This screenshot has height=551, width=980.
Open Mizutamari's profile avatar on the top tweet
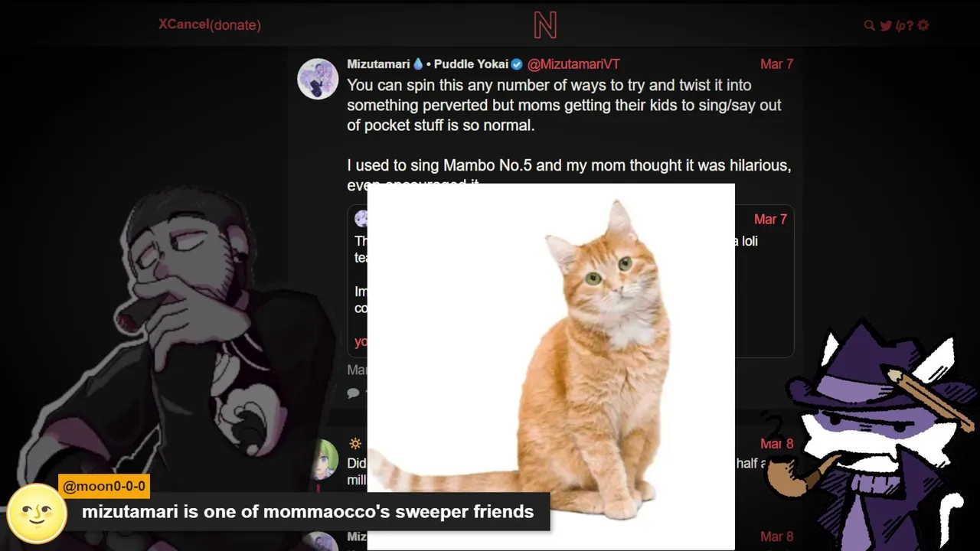[318, 79]
